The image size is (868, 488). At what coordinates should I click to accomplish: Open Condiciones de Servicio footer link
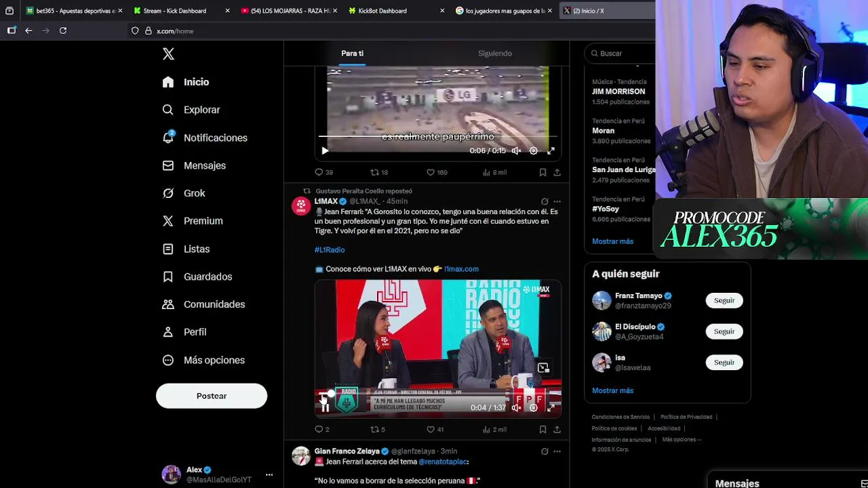(x=620, y=417)
